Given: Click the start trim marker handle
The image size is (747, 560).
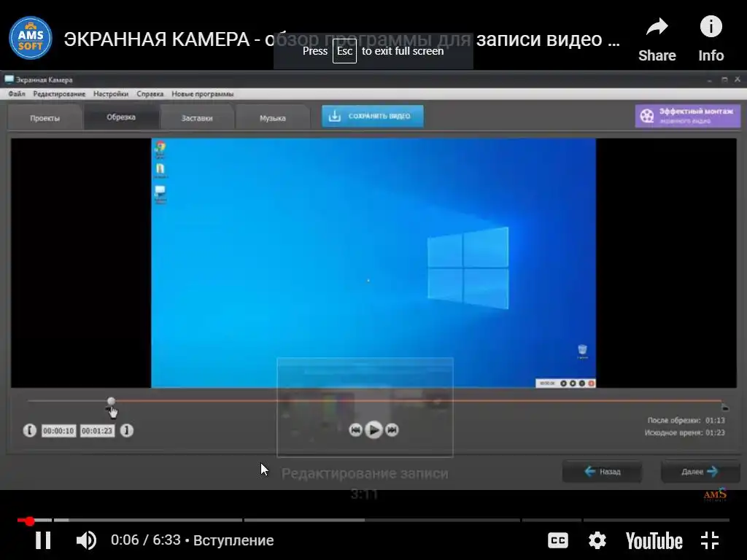Looking at the screenshot, I should [x=111, y=402].
